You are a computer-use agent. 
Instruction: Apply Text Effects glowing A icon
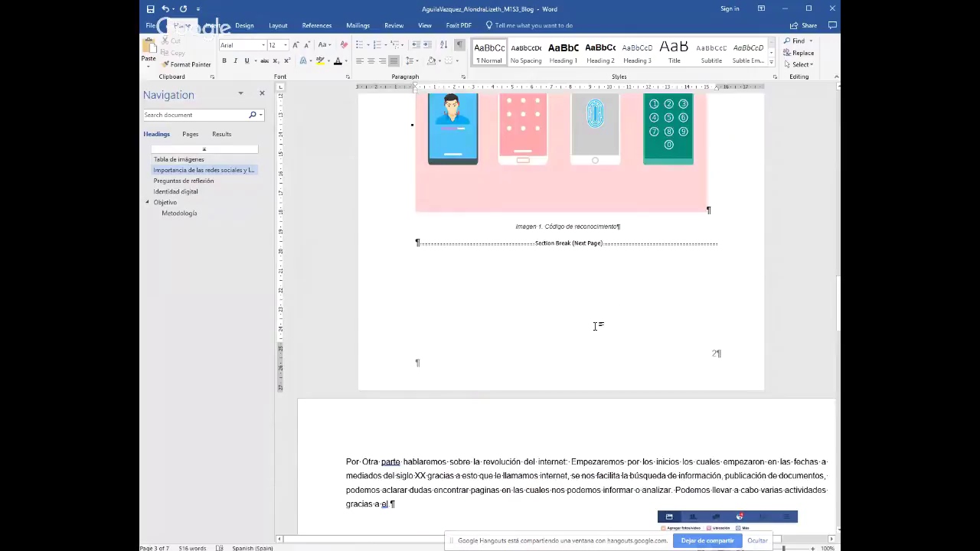(304, 60)
